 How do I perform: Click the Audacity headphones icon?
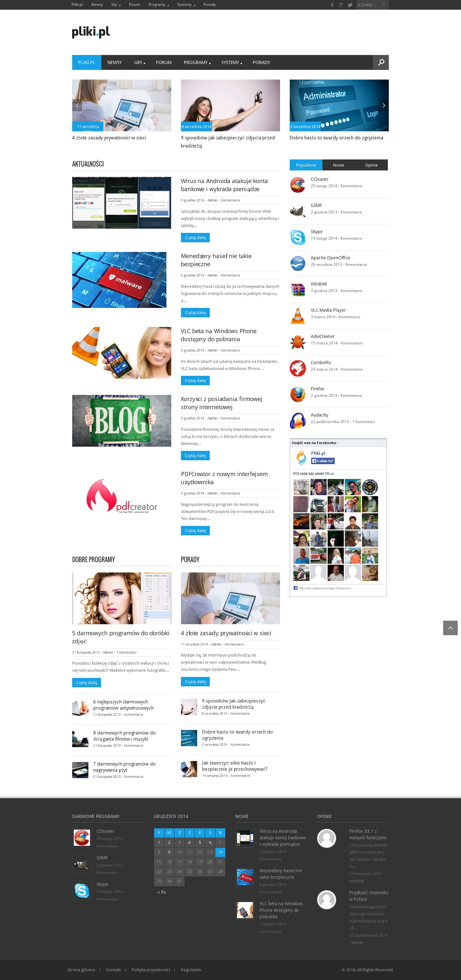[298, 421]
